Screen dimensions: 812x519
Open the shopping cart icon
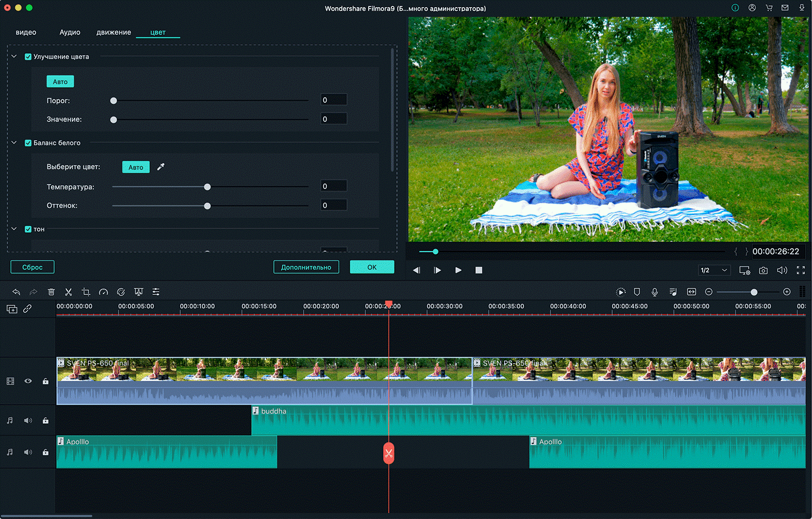click(x=769, y=8)
